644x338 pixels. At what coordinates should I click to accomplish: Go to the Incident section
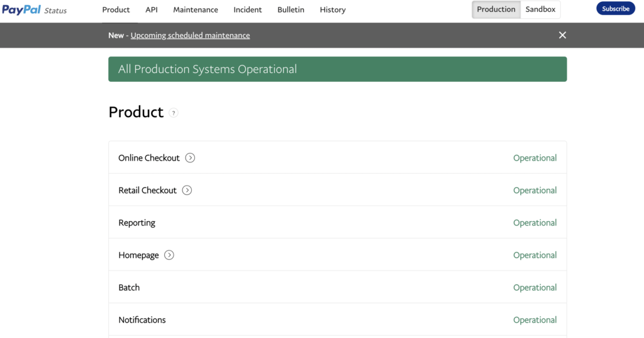[248, 10]
